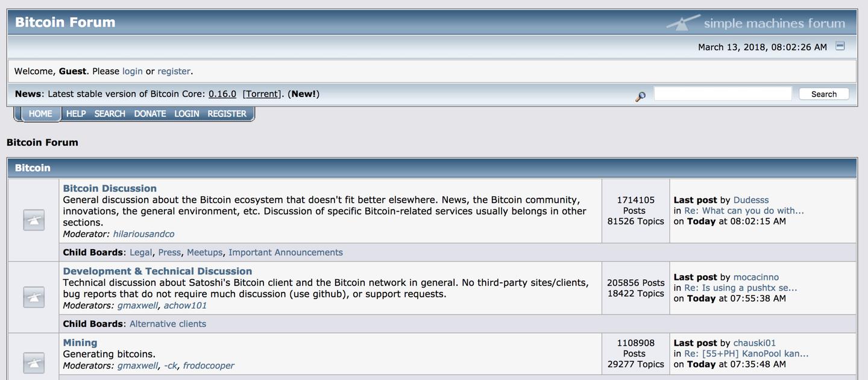The image size is (868, 380).
Task: Click the login link in welcome message
Action: 133,71
